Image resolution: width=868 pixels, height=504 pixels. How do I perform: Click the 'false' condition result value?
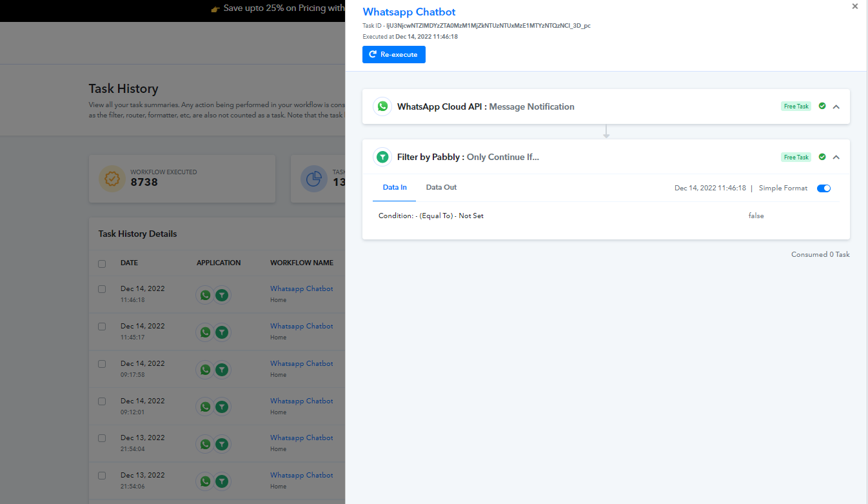[x=756, y=216]
